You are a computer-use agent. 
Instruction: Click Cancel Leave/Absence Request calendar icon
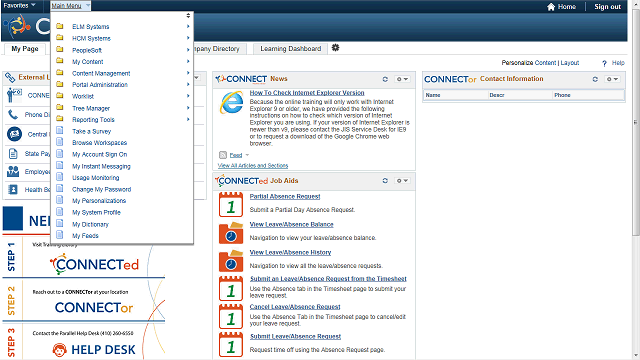pos(231,316)
